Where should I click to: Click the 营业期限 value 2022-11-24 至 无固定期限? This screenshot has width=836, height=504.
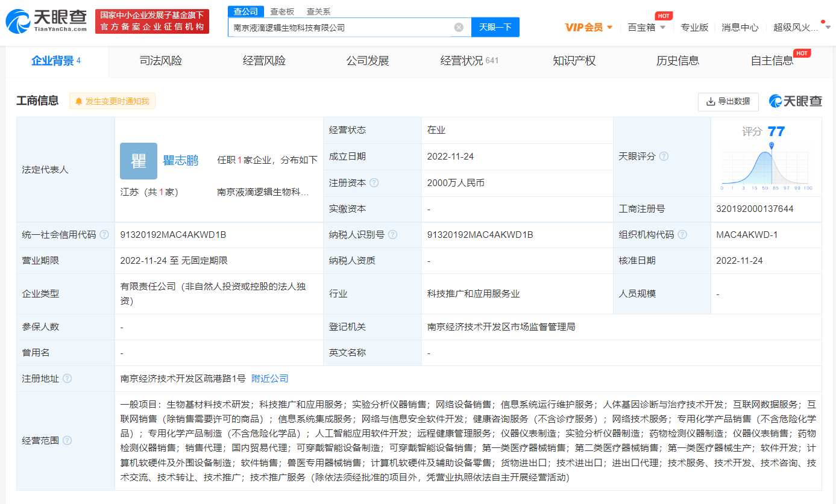click(174, 261)
